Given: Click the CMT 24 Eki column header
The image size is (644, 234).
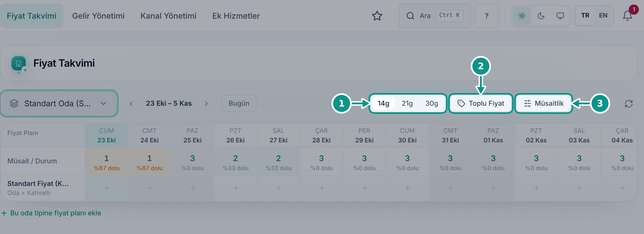Looking at the screenshot, I should 150,135.
